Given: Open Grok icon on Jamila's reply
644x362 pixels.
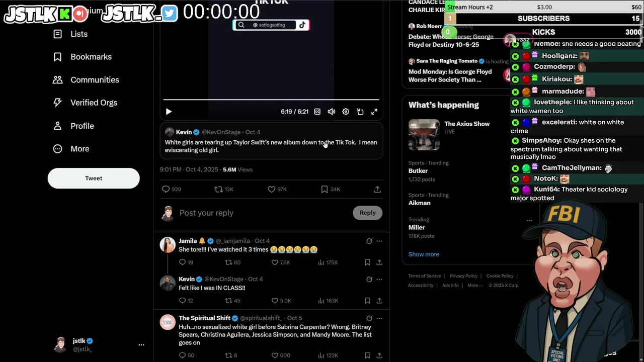Looking at the screenshot, I should [x=369, y=241].
